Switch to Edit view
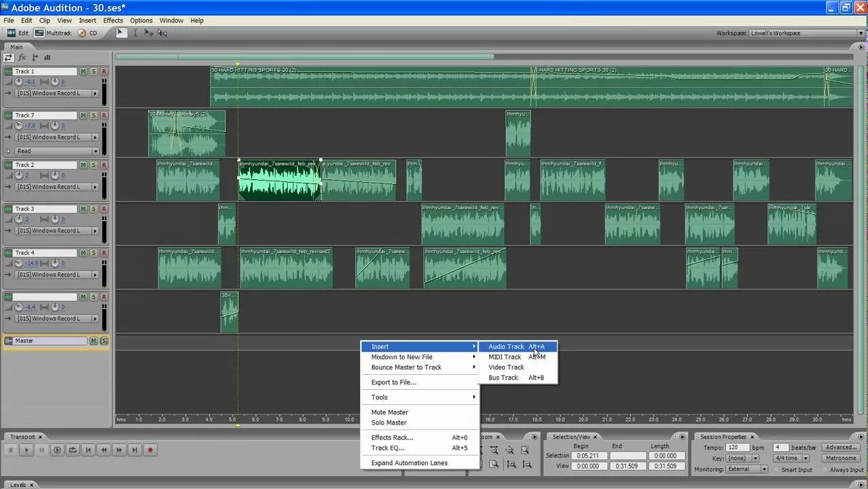 (18, 33)
